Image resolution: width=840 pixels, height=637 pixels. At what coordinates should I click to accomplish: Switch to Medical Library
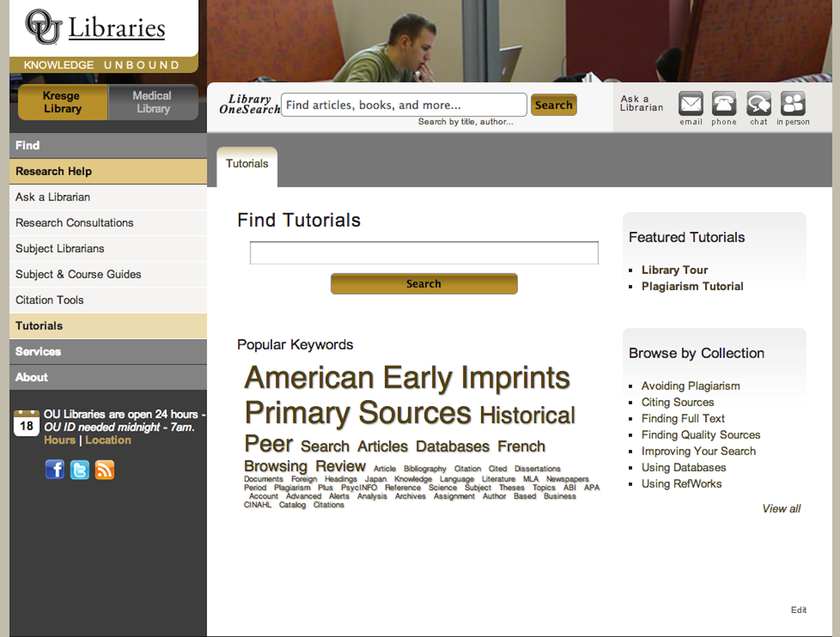(153, 102)
